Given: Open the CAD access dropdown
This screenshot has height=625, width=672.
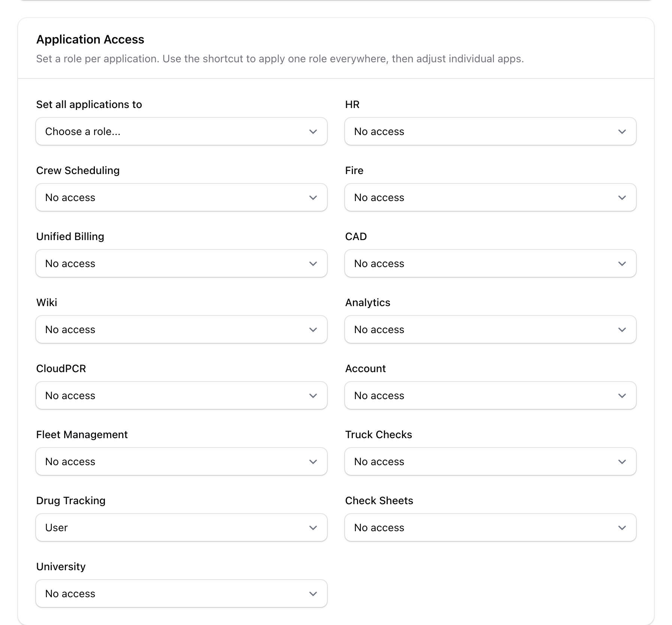Looking at the screenshot, I should [490, 263].
